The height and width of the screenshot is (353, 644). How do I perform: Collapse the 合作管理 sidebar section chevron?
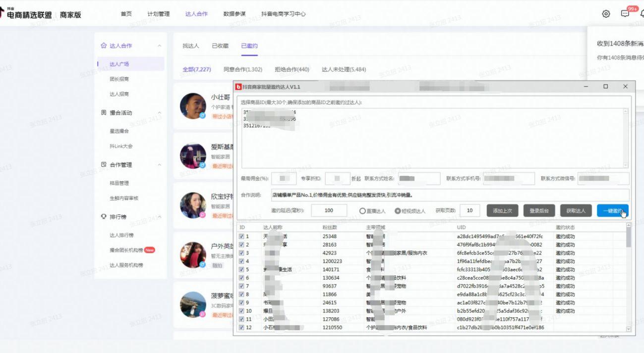tap(160, 164)
